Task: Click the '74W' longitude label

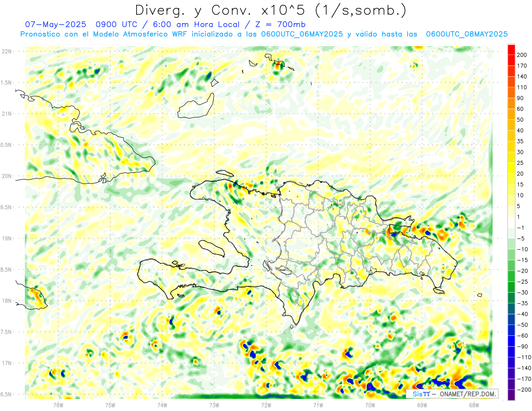Action: (162, 405)
